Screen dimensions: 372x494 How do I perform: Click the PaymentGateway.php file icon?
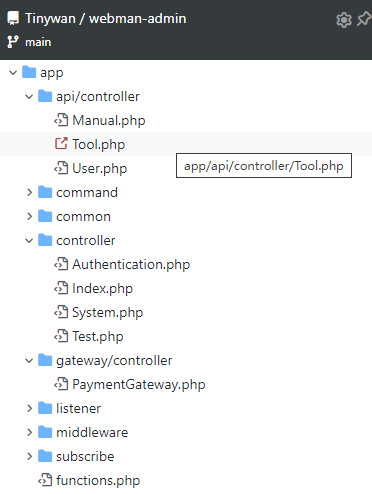(61, 384)
